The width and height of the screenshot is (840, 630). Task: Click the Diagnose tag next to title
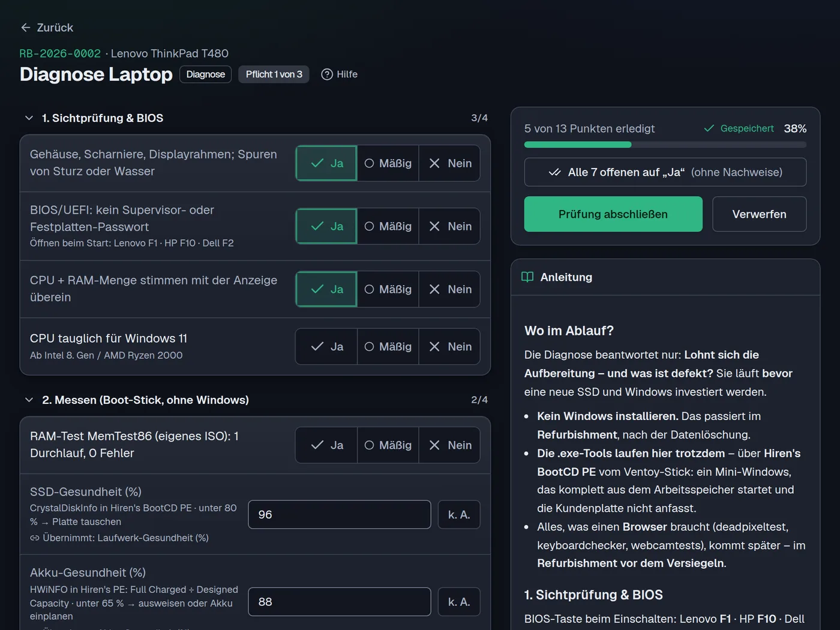point(206,74)
